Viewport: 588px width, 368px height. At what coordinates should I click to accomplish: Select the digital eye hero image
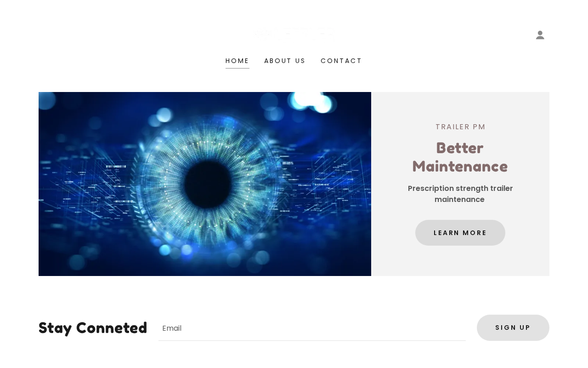[x=205, y=184]
